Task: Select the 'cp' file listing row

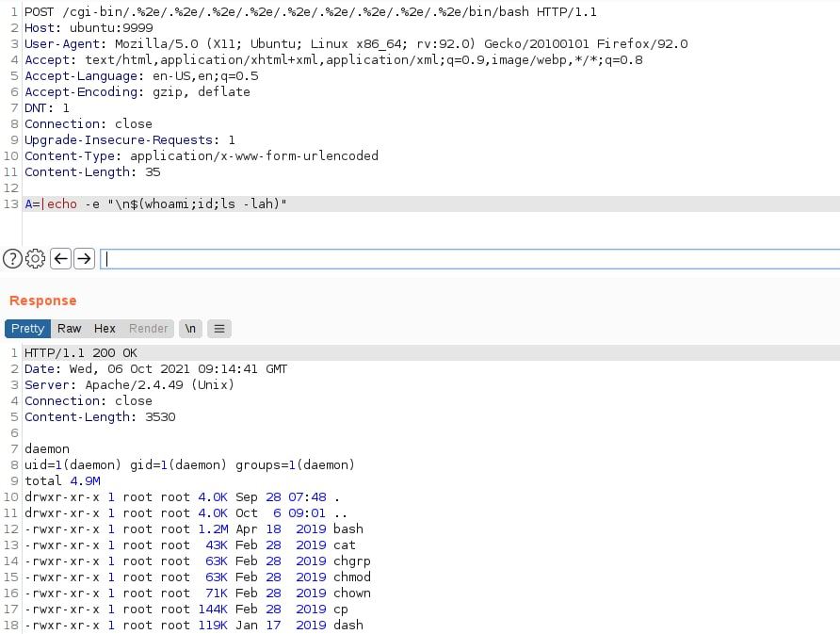Action: (186, 610)
